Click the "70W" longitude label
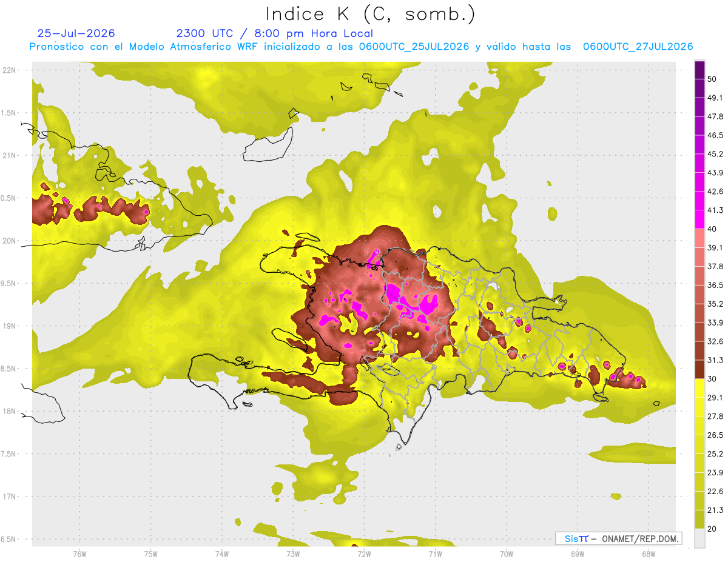 [506, 554]
